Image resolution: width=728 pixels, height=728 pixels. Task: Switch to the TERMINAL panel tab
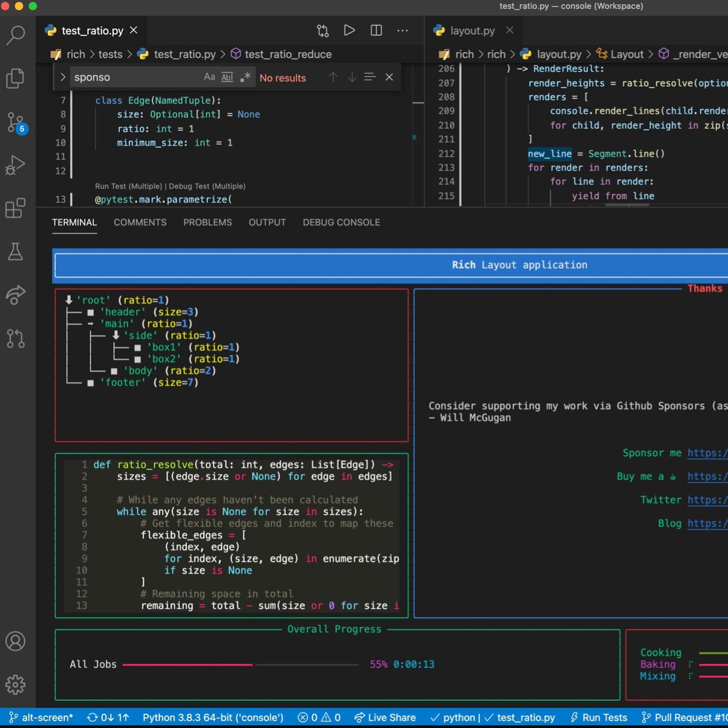point(75,223)
